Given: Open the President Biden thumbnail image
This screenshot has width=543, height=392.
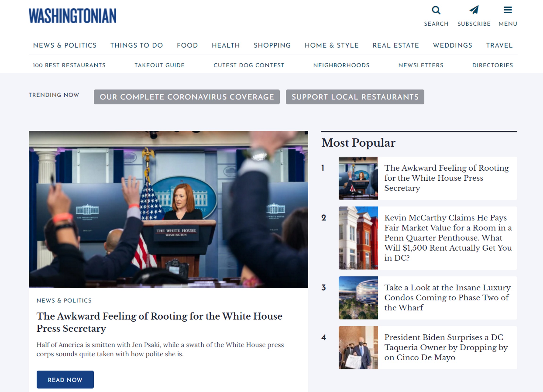Looking at the screenshot, I should point(358,348).
